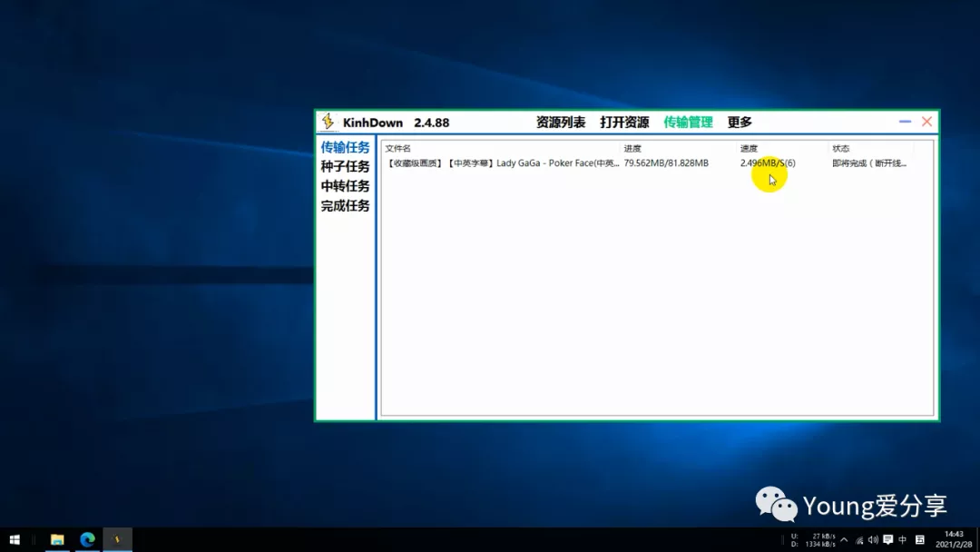Click the IME mode icon beside the clock
Image resolution: width=980 pixels, height=552 pixels.
click(920, 539)
